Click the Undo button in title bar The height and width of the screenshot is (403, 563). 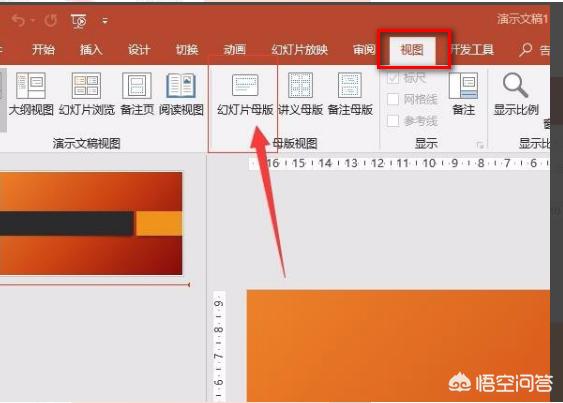tap(18, 20)
